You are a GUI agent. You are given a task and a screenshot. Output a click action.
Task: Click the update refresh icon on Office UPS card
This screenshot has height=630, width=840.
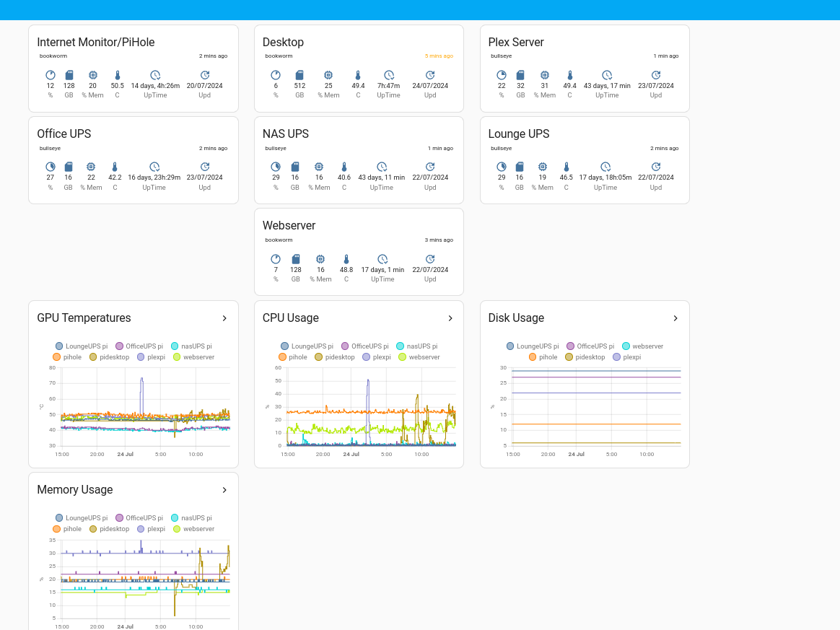click(204, 167)
